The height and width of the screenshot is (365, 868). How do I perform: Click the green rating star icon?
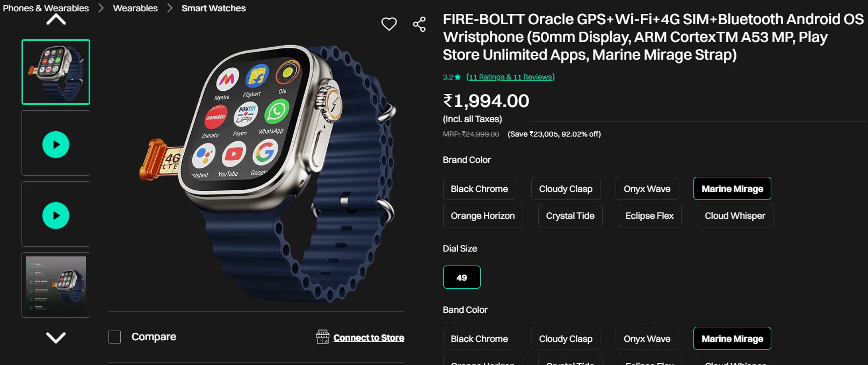click(458, 77)
